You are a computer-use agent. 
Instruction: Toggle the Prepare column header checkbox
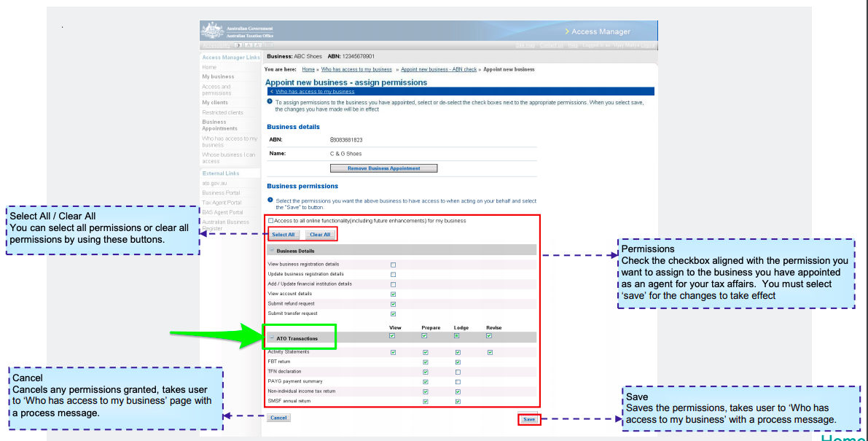pyautogui.click(x=425, y=336)
